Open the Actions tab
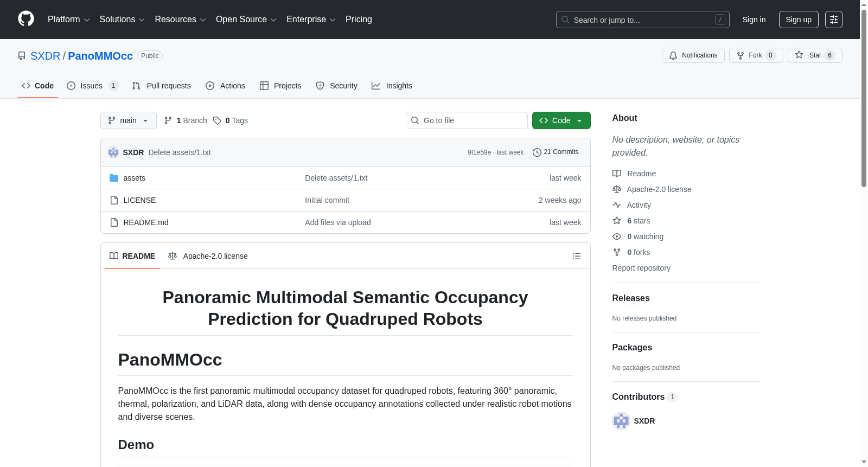This screenshot has height=467, width=868. [226, 86]
